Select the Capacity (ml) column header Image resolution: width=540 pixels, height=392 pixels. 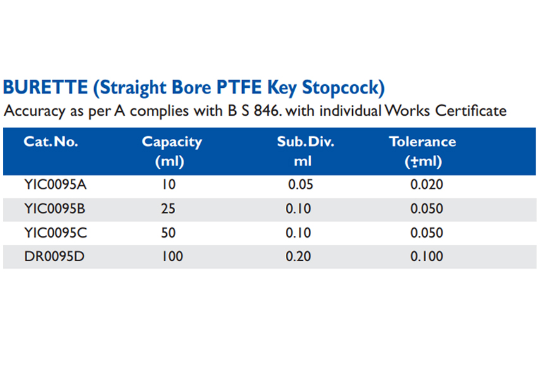(x=171, y=151)
